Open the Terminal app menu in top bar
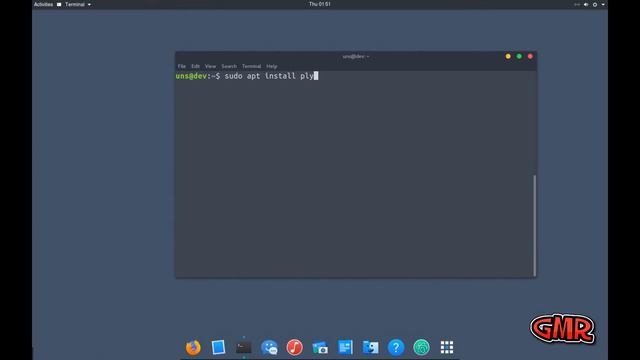This screenshot has height=360, width=640. tap(74, 4)
